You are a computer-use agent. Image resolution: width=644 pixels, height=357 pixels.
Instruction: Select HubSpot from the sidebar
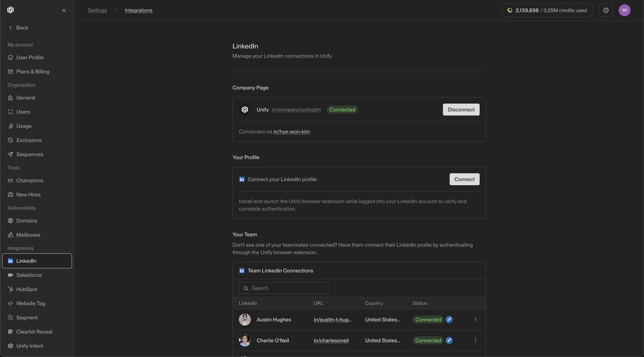pyautogui.click(x=26, y=289)
